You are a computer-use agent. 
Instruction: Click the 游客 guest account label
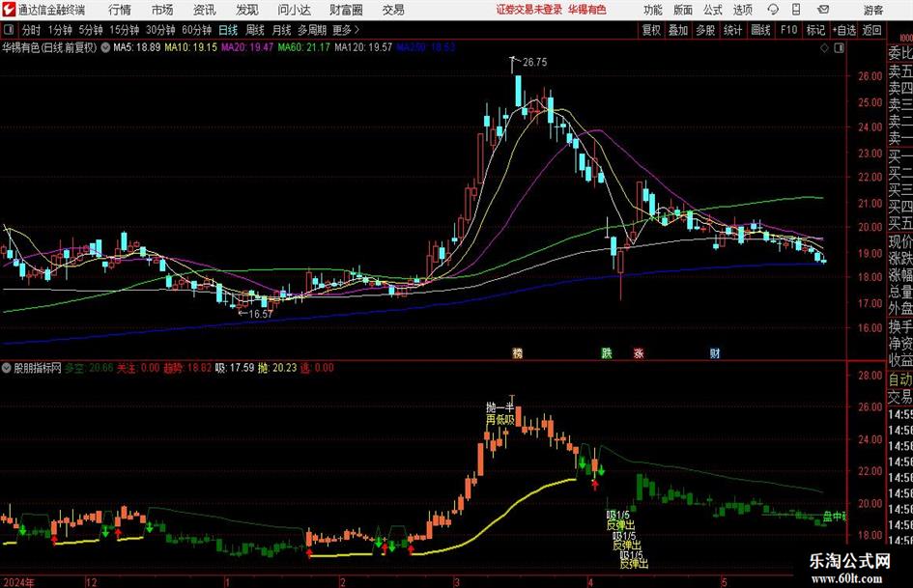coord(872,10)
